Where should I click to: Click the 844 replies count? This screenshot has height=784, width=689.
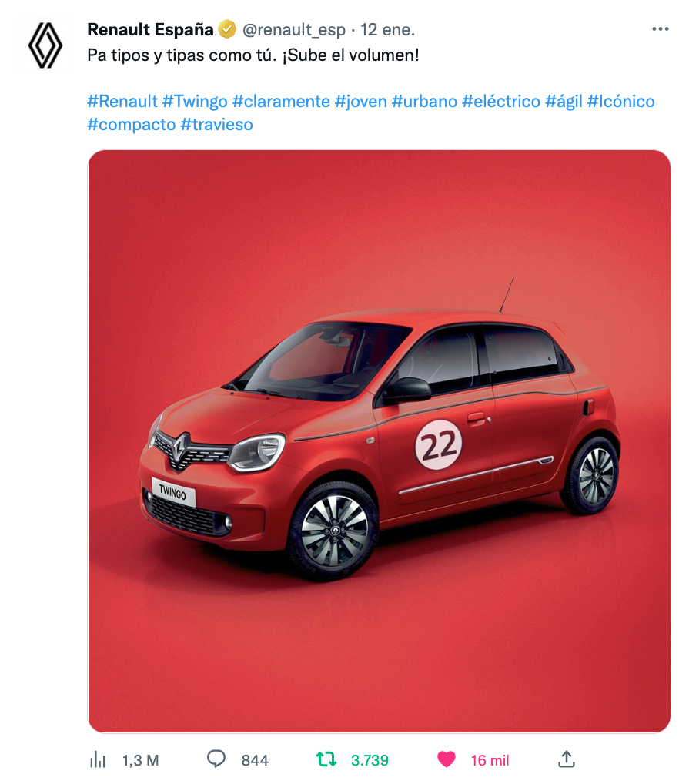pos(255,760)
